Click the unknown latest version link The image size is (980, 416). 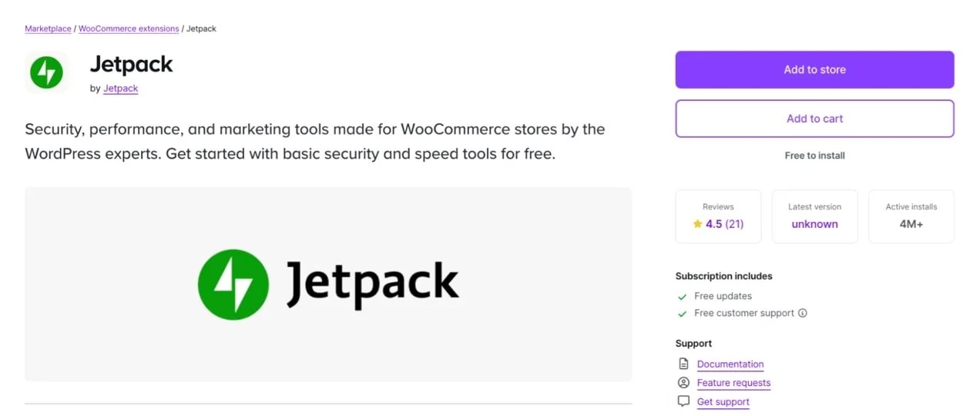[x=814, y=224]
